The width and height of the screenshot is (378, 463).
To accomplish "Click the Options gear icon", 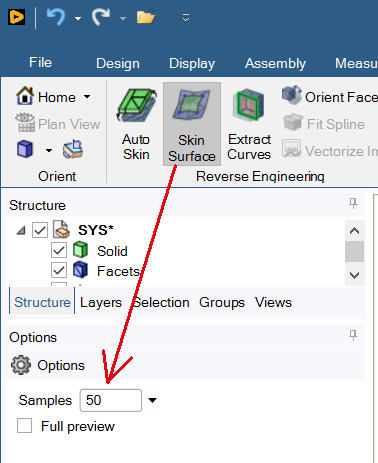I will click(x=21, y=365).
